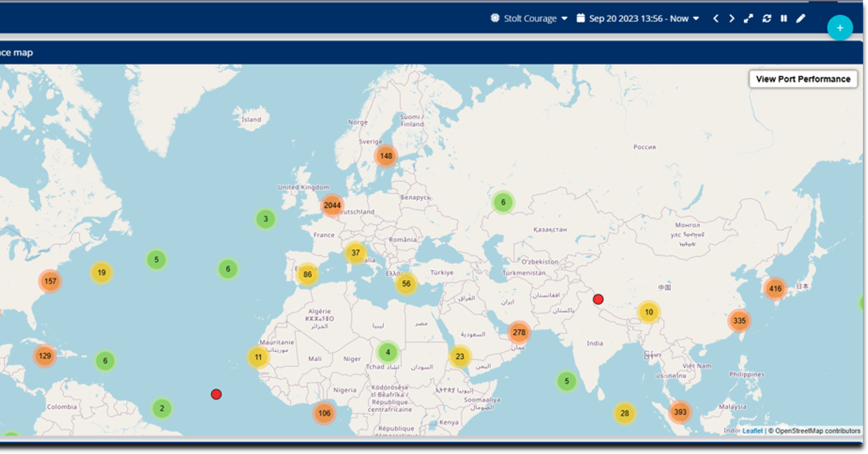
Task: Click the calendar icon in the header
Action: [580, 18]
